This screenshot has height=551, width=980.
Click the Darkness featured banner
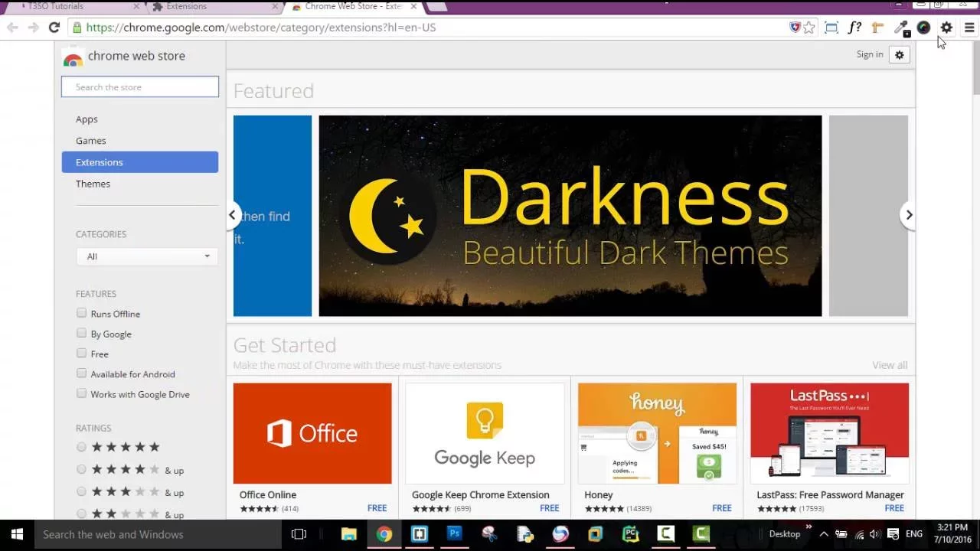(x=570, y=216)
